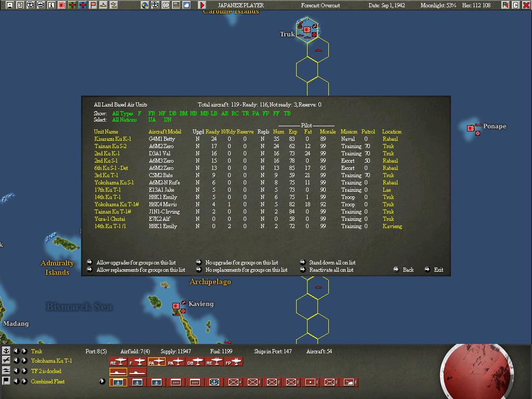532x399 pixels.
Task: Select IJA nation filter
Action: pos(152,120)
